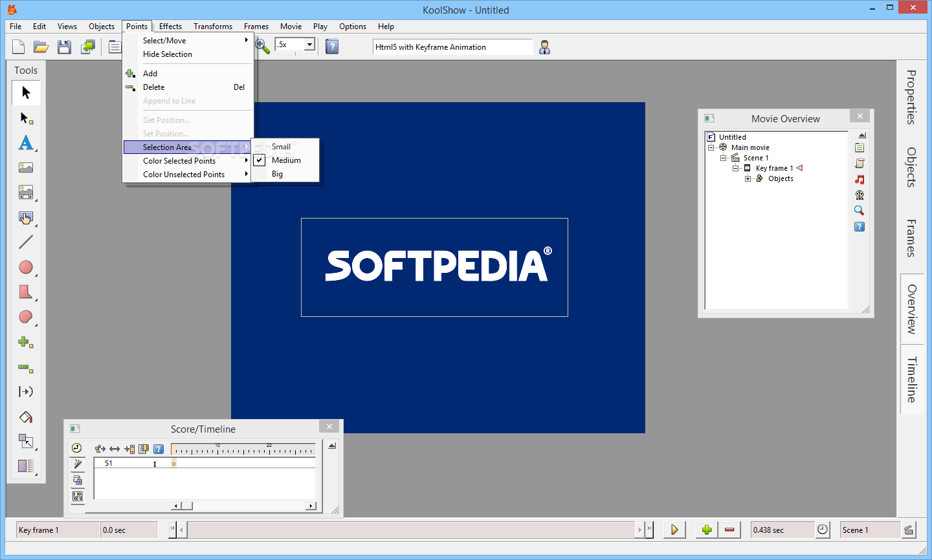Collapse the Main movie tree node

(711, 147)
